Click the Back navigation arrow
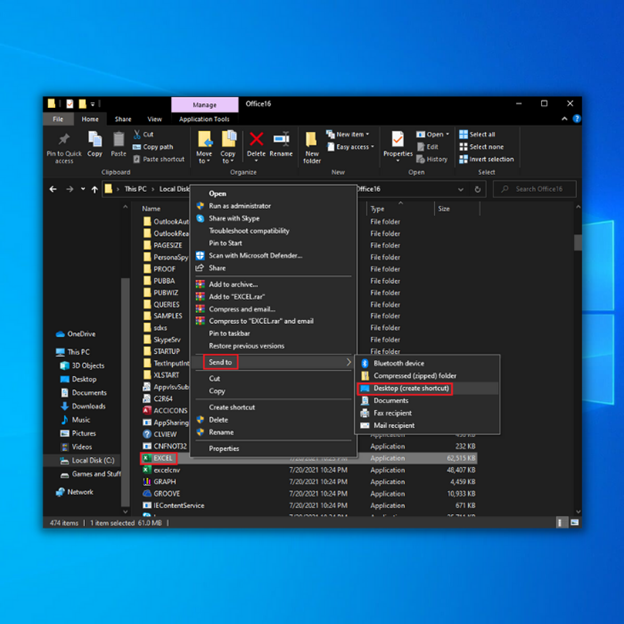Image resolution: width=624 pixels, height=624 pixels. [x=53, y=189]
